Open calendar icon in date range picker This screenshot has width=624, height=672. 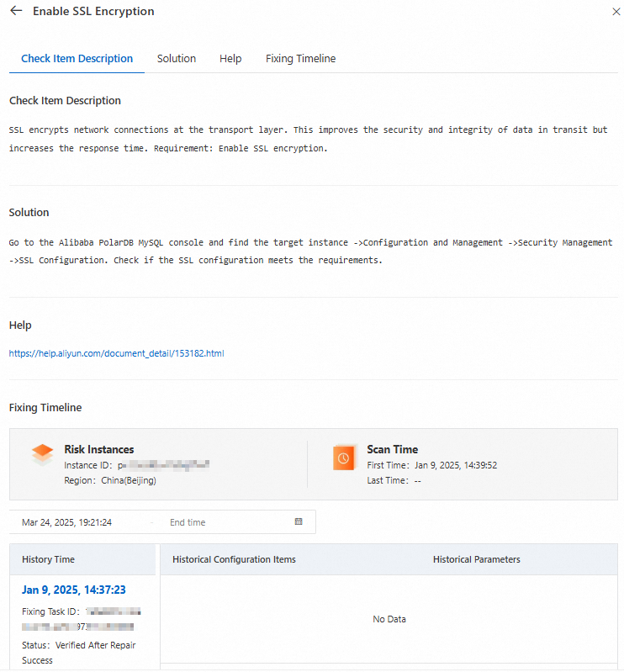[x=299, y=521]
